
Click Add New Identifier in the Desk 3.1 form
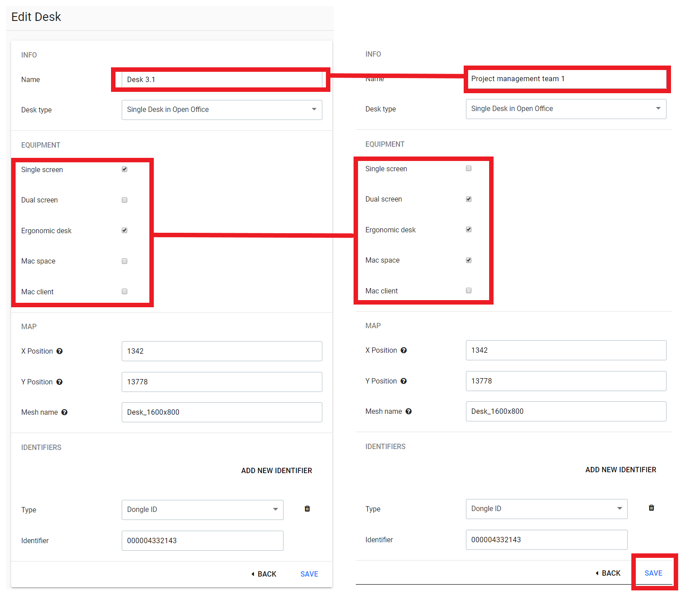pos(276,471)
